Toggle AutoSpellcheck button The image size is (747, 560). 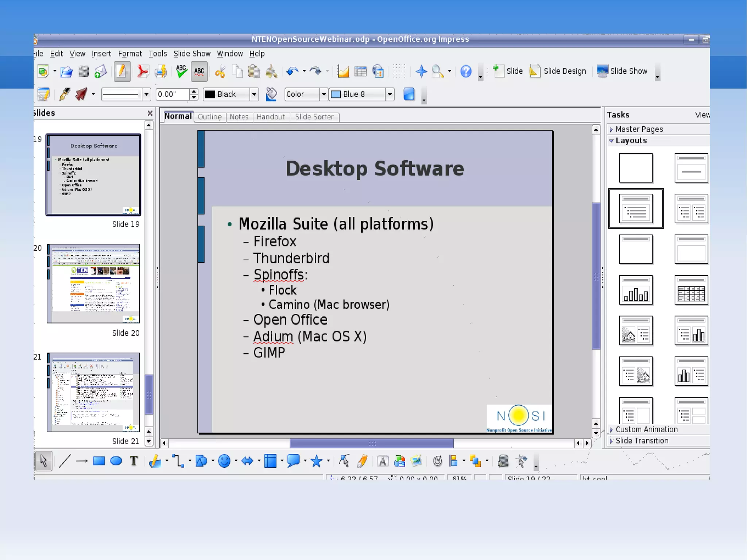click(199, 72)
